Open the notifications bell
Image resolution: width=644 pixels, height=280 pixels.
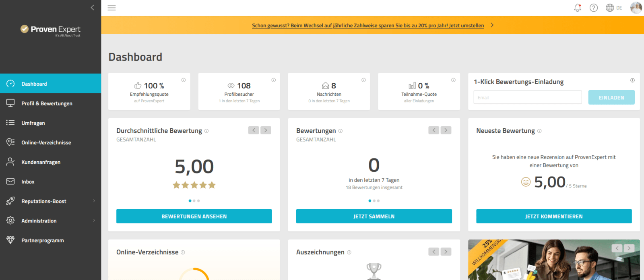tap(578, 8)
